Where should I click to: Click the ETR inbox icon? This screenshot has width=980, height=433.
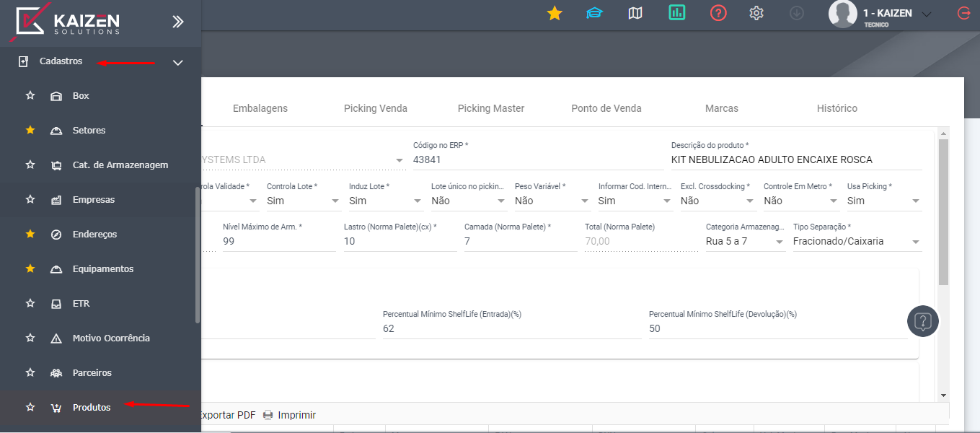tap(56, 304)
